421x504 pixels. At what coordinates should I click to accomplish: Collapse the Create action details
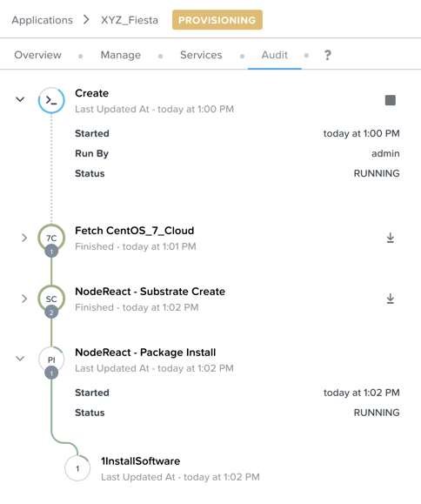tap(20, 99)
